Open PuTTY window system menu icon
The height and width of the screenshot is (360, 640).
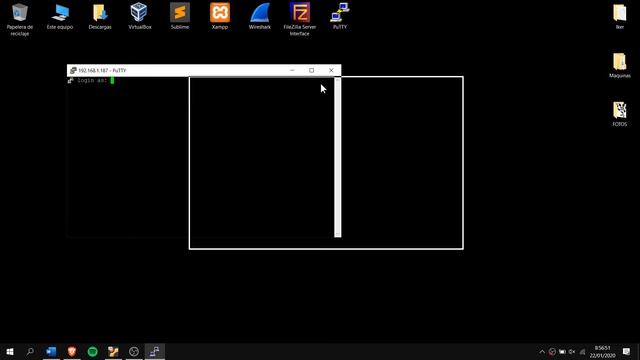[73, 70]
